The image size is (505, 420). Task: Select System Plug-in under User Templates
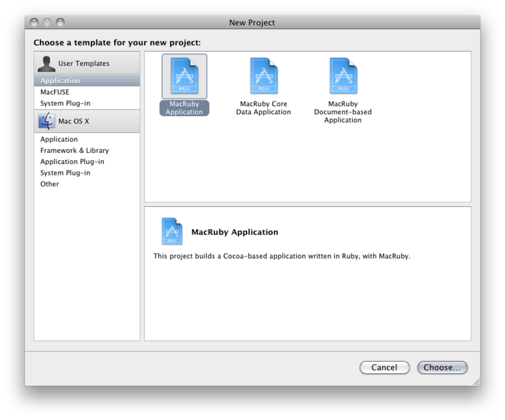click(87, 103)
